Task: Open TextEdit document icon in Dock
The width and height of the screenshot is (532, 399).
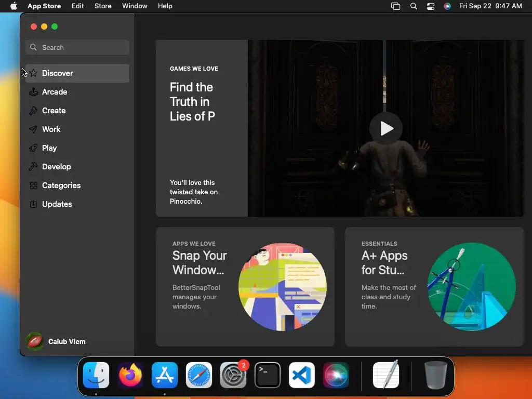Action: (x=386, y=375)
